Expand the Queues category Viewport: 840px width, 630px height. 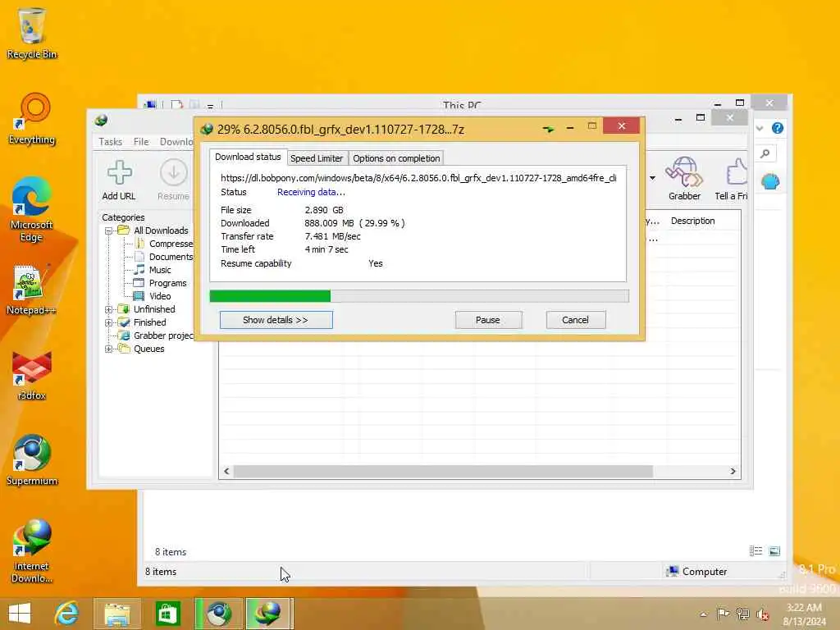coord(109,349)
